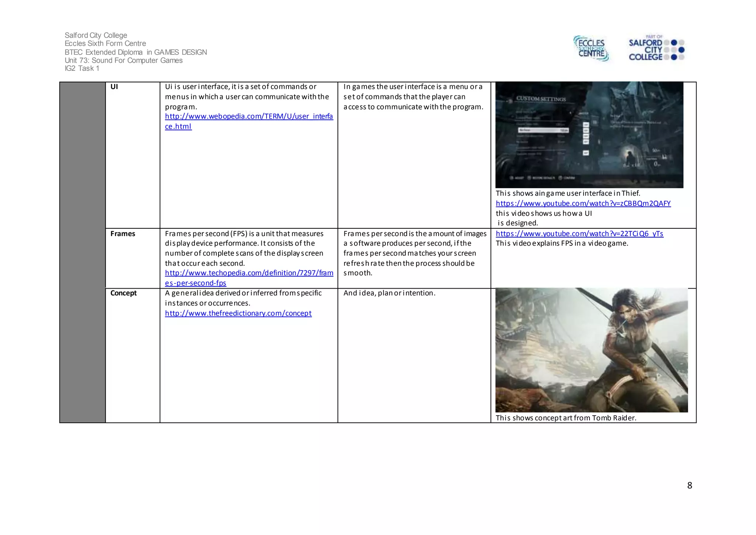The height and width of the screenshot is (535, 756).
Task: Click text 'this video shows us how a UI'
Action: [x=544, y=213]
